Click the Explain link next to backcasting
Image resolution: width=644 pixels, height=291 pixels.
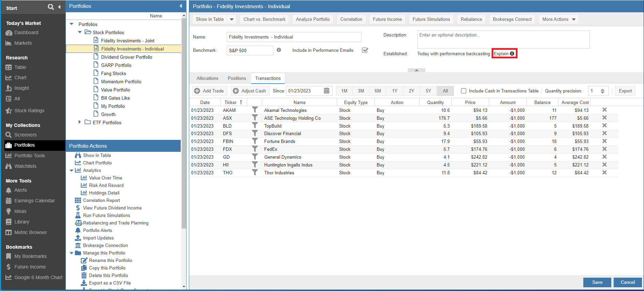[504, 54]
